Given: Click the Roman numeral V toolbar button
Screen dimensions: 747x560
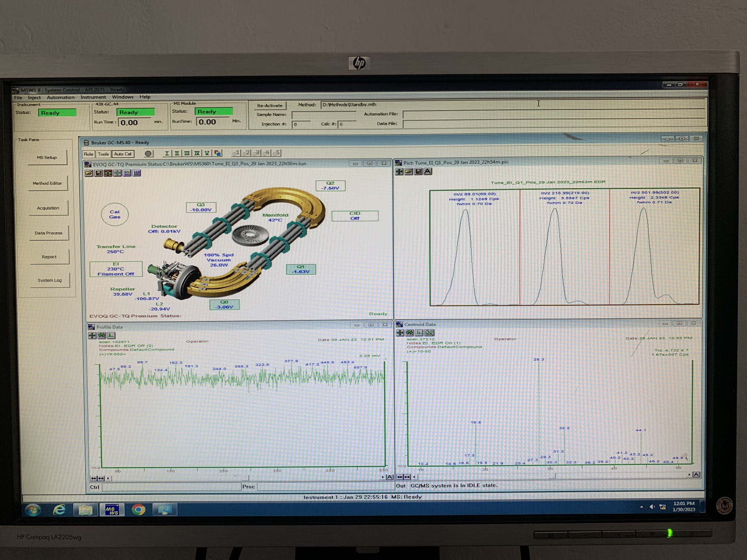Looking at the screenshot, I should 207,153.
